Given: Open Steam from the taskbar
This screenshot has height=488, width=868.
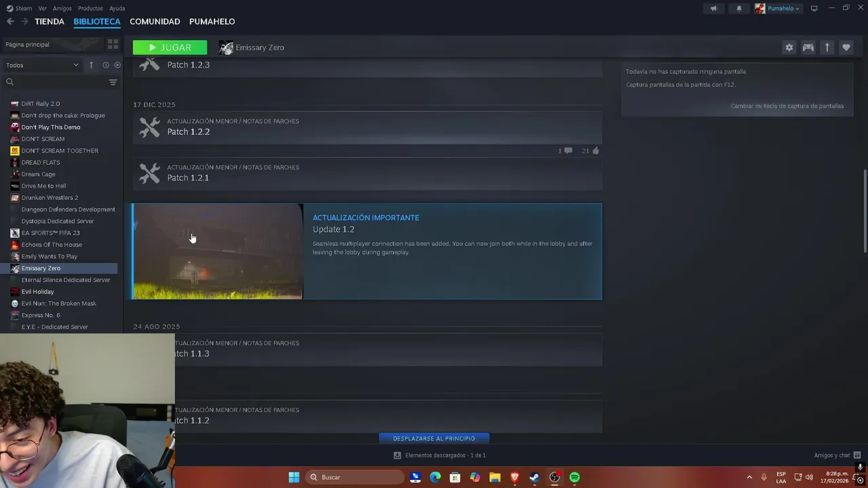Looking at the screenshot, I should (534, 477).
